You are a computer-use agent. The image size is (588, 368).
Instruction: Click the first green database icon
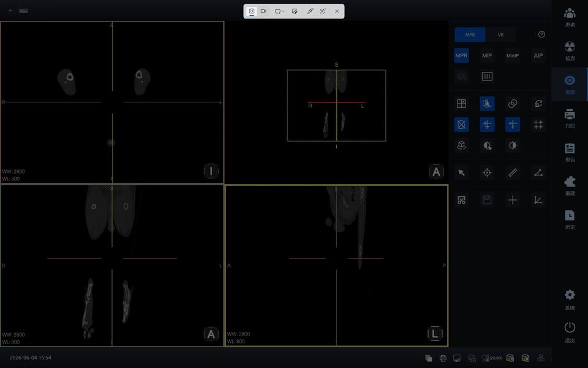coord(510,358)
